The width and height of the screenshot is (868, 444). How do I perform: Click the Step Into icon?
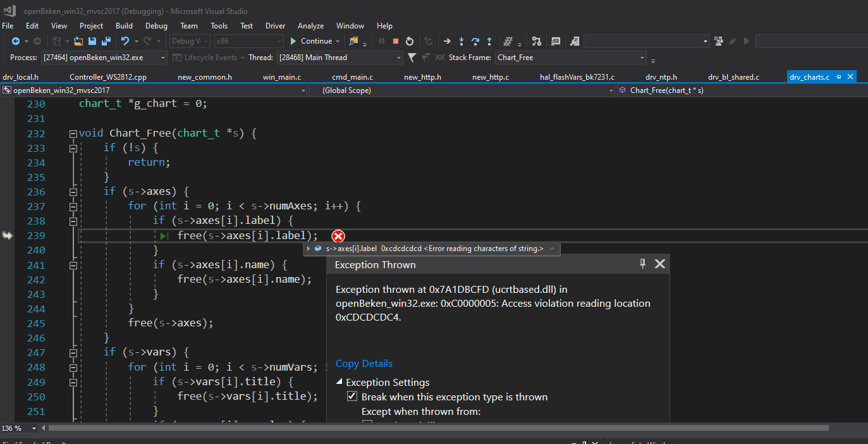click(x=461, y=41)
